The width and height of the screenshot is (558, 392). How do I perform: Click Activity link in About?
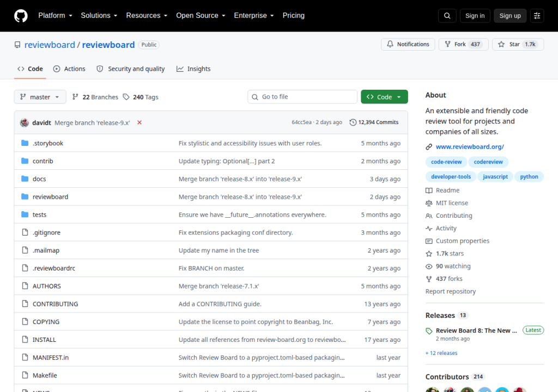point(446,228)
